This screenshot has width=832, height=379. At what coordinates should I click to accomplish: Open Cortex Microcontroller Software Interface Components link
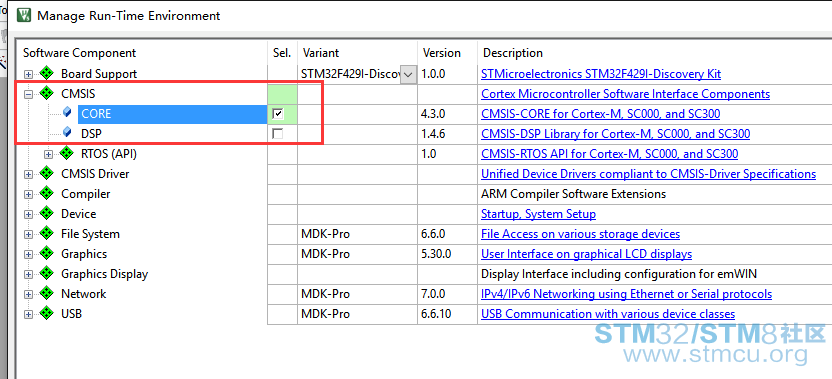pos(625,94)
